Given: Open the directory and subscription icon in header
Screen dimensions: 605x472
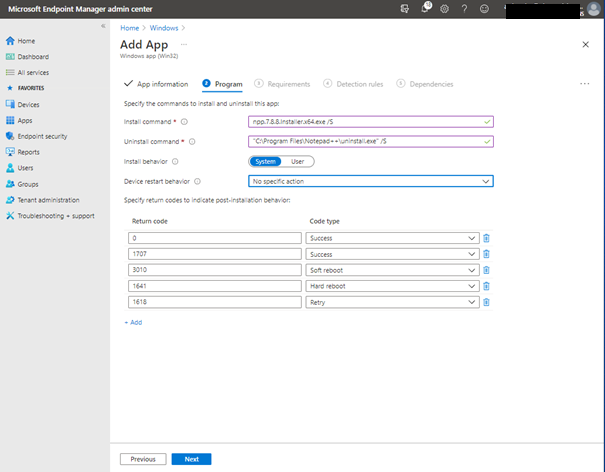Looking at the screenshot, I should [405, 9].
